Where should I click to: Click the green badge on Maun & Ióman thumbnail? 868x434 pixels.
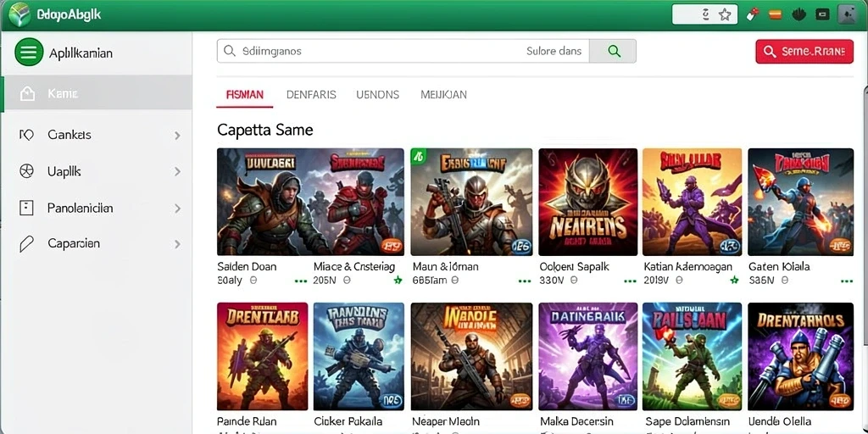pyautogui.click(x=418, y=157)
